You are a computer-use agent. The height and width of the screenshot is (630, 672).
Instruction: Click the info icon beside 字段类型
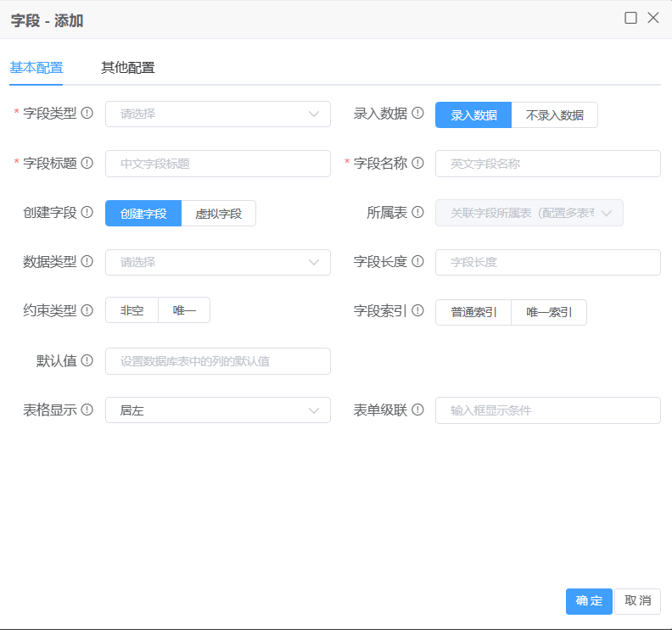87,114
